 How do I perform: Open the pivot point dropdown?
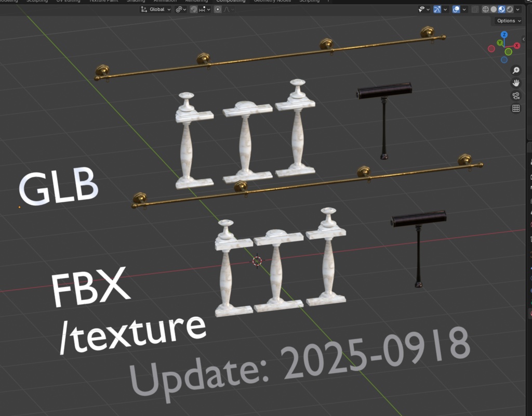pos(181,9)
